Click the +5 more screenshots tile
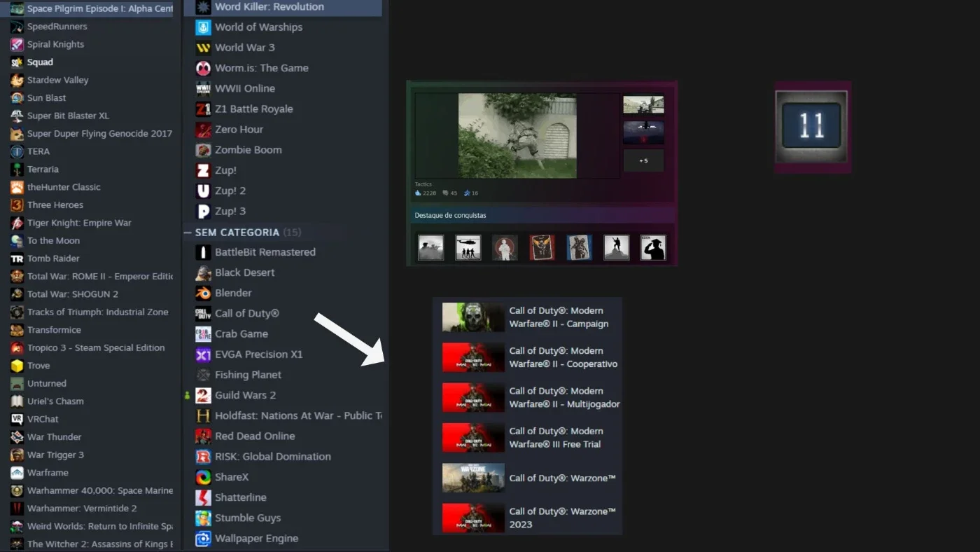980x552 pixels. [x=643, y=160]
